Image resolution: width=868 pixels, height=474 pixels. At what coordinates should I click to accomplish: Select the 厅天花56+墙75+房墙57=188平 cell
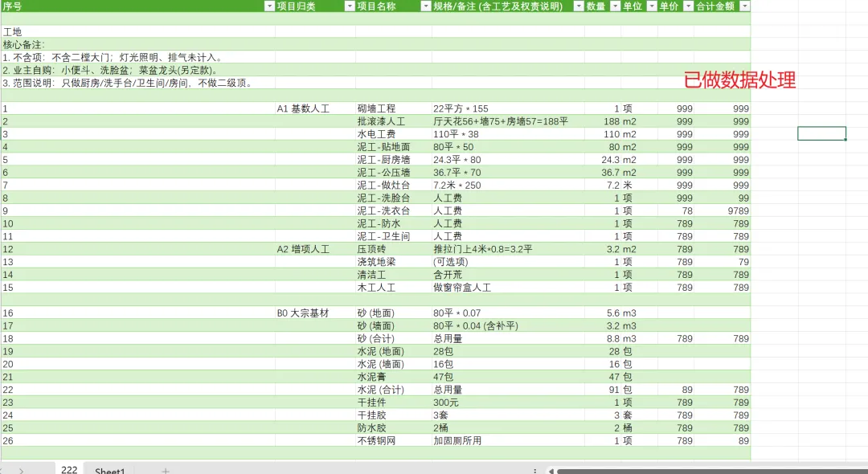click(508, 121)
